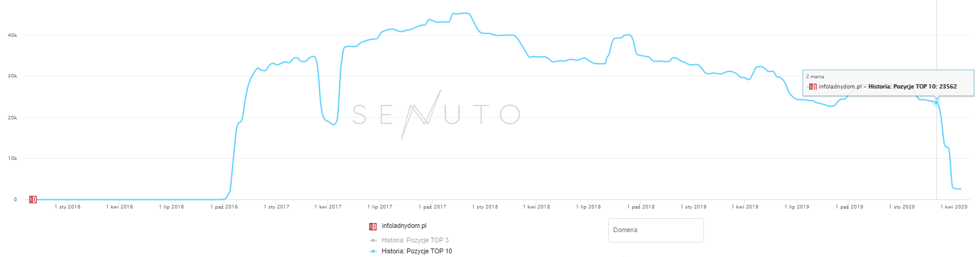Click the 1 sty 2016 axis label
The image size is (980, 257).
click(67, 207)
